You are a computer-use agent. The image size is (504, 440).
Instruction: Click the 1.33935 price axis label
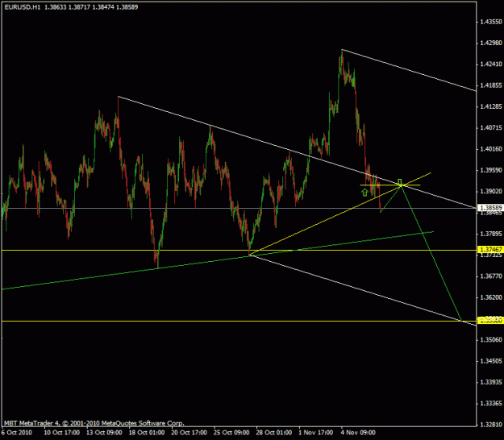click(491, 382)
